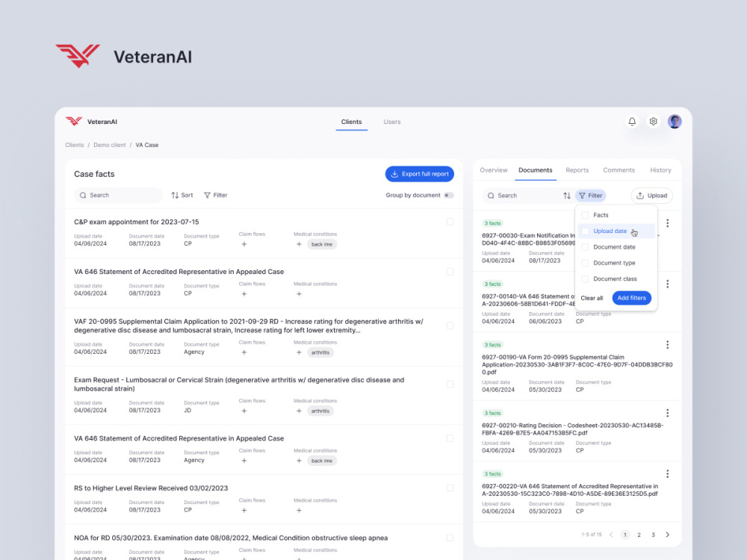This screenshot has height=560, width=747.
Task: Click the 'back ime' tag on C&P exam fact
Action: (x=321, y=244)
